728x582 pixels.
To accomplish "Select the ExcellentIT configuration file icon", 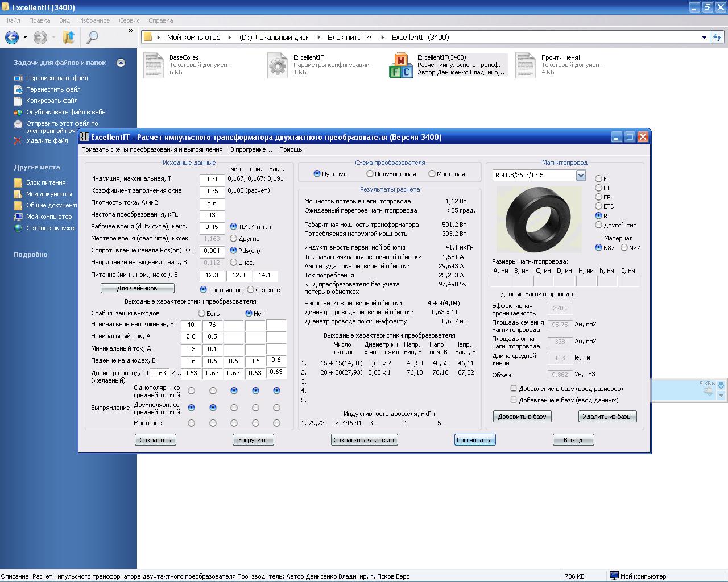I will coord(278,65).
